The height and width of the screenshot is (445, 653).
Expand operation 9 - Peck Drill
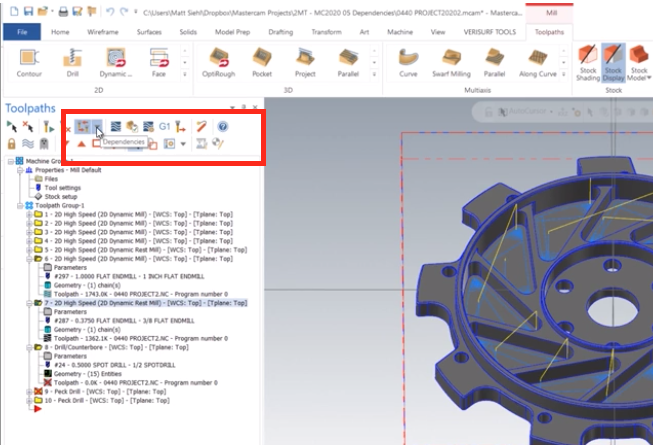[x=29, y=392]
